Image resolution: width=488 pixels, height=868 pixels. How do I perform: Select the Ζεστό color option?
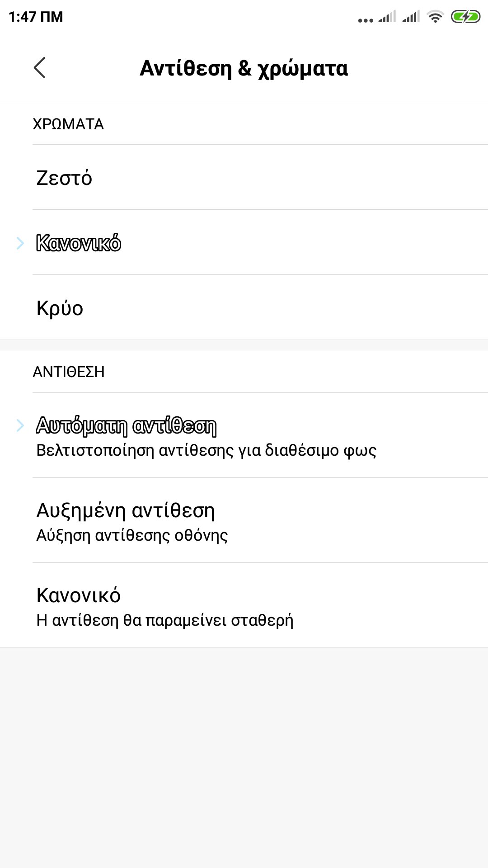[64, 178]
